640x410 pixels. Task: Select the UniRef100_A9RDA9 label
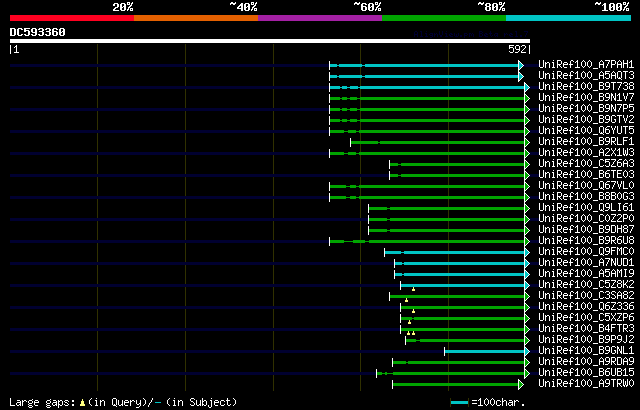pyautogui.click(x=586, y=362)
